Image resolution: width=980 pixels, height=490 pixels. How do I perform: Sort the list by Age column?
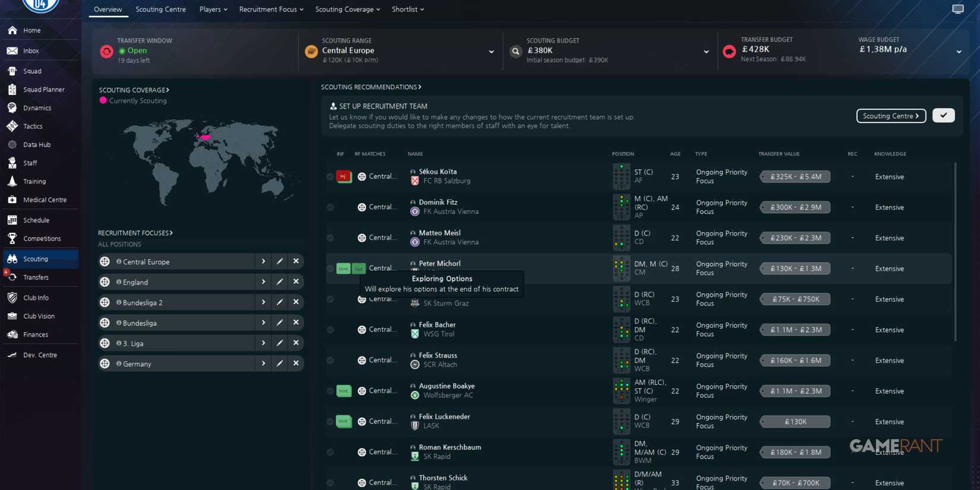(675, 154)
